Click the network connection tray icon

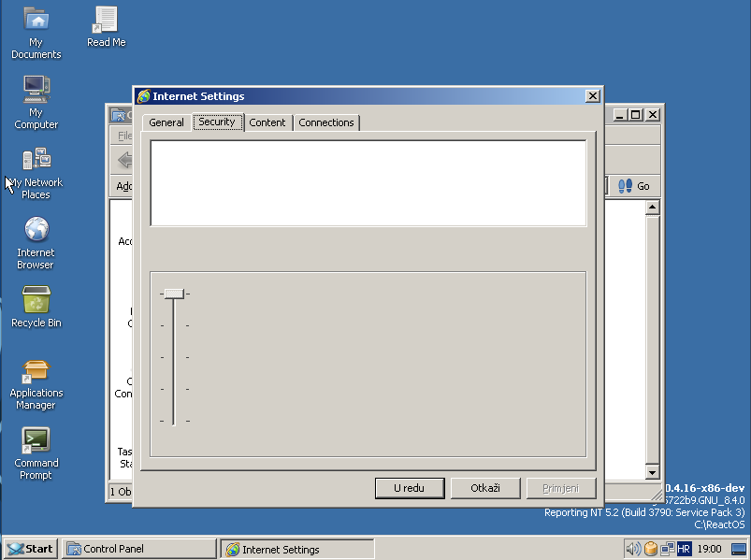[667, 549]
